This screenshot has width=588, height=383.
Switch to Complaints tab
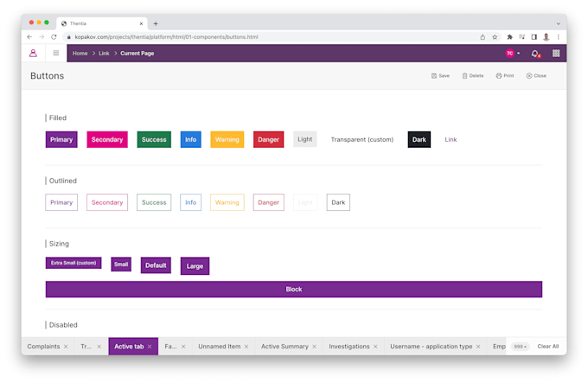43,347
